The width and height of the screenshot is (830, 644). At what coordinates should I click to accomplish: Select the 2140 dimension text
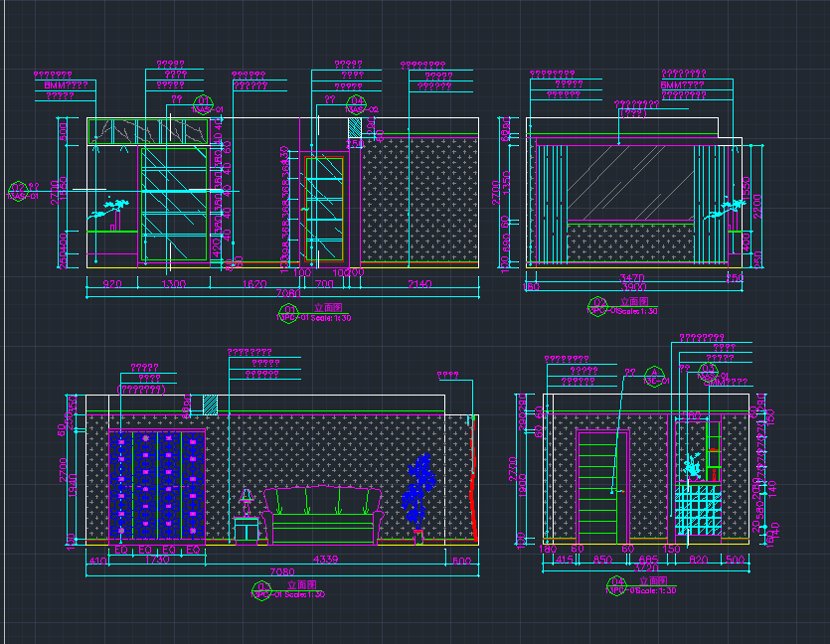click(x=420, y=284)
